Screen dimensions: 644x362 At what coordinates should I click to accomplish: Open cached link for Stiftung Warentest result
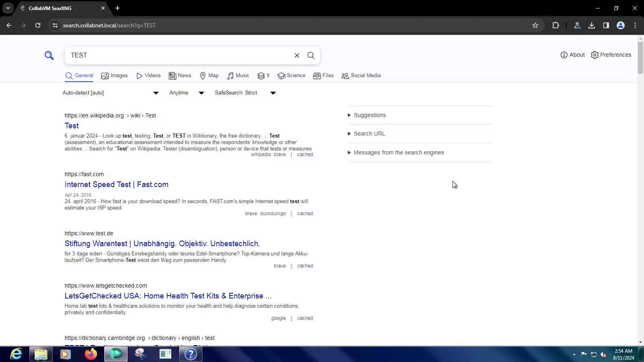coord(305,266)
